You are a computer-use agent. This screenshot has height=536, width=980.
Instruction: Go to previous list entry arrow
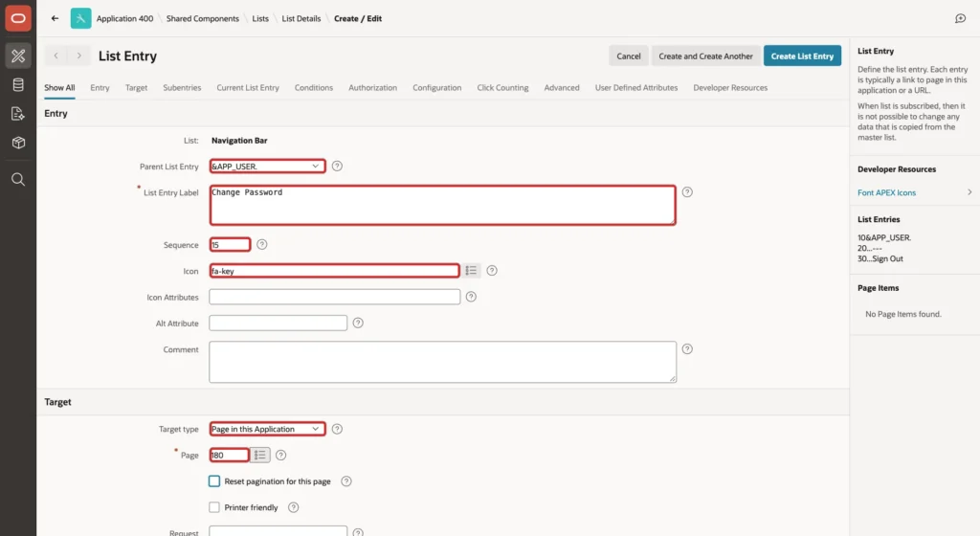tap(56, 56)
